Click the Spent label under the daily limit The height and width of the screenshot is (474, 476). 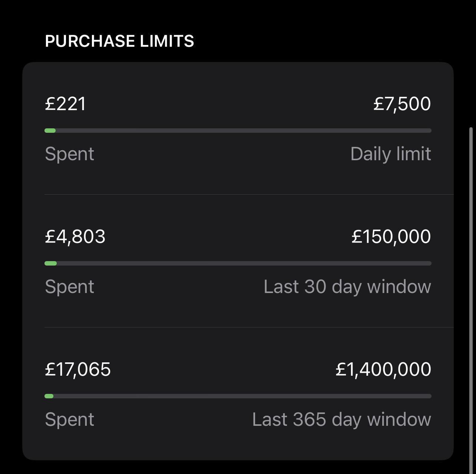(69, 154)
